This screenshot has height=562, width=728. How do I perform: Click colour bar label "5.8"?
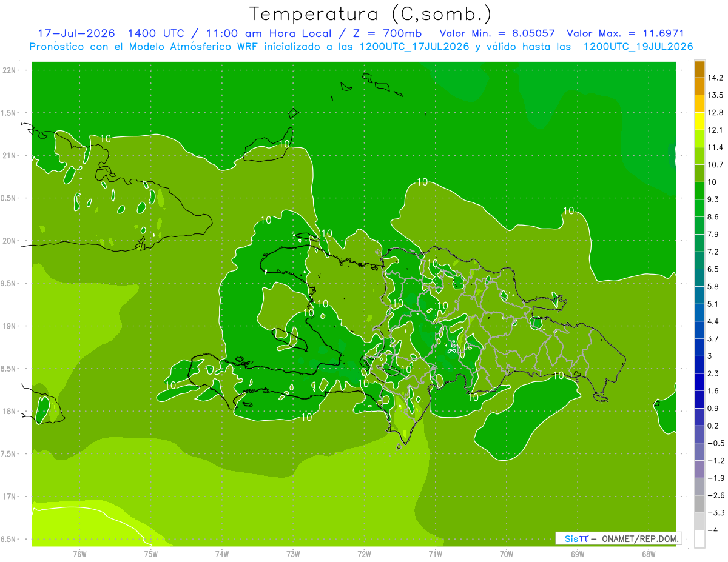[714, 286]
